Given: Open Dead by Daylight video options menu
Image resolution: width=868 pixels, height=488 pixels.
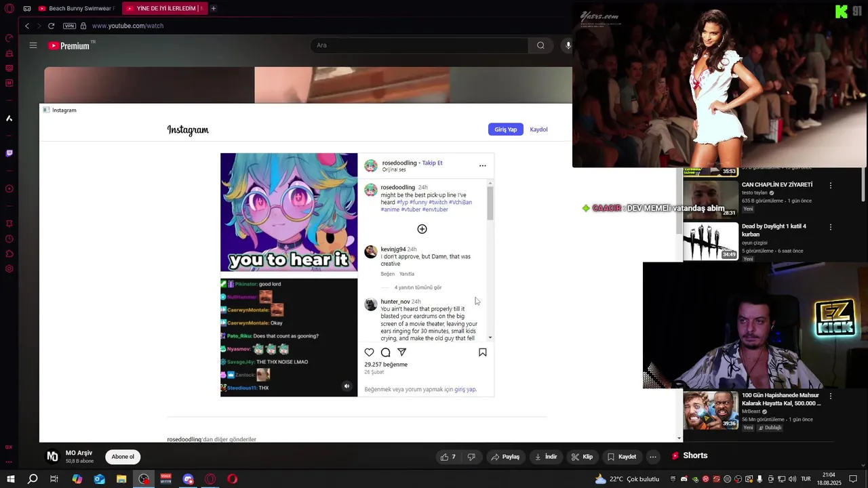Looking at the screenshot, I should pos(831,227).
